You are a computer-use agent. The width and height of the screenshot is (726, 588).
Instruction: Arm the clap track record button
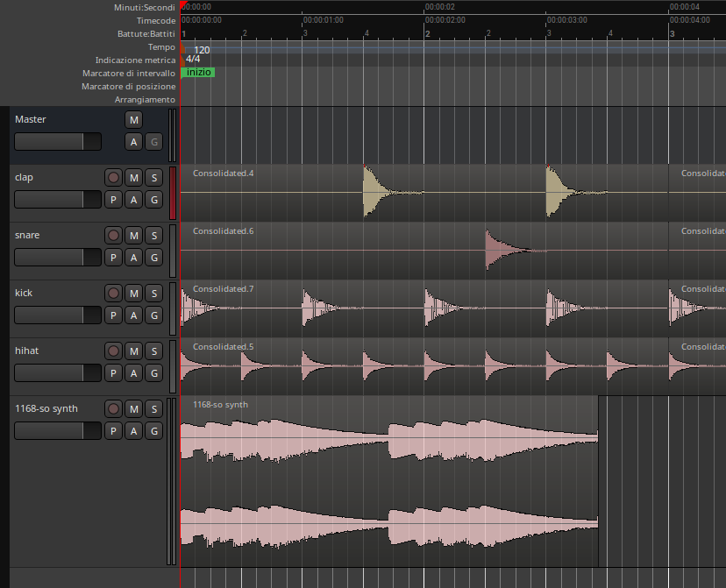113,178
